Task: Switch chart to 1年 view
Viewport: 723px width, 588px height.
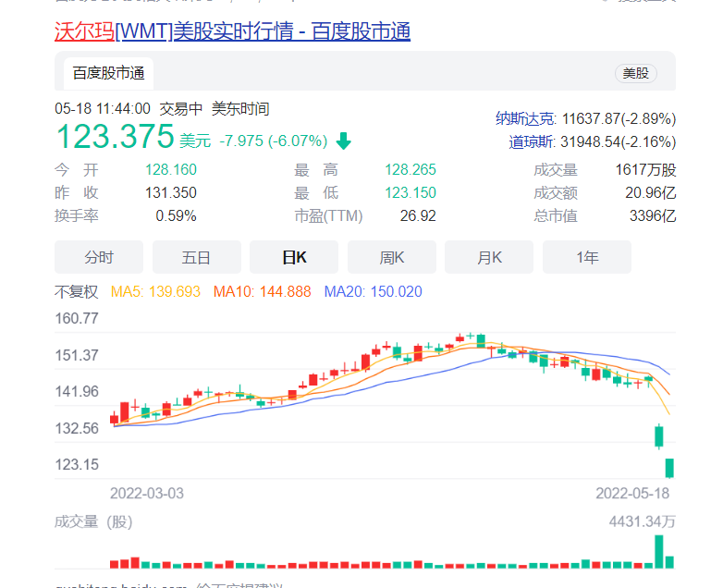Action: (x=587, y=257)
